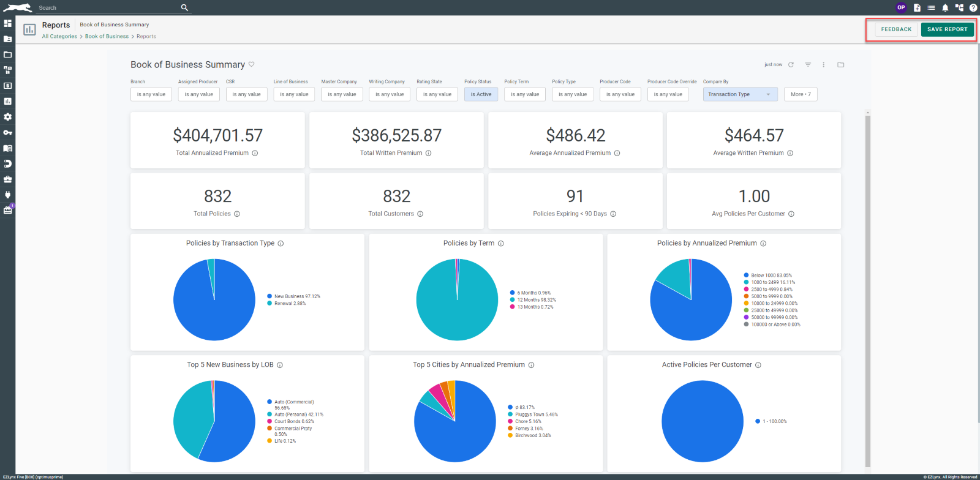Open the empty folder sidebar icon
980x480 pixels.
(x=8, y=54)
